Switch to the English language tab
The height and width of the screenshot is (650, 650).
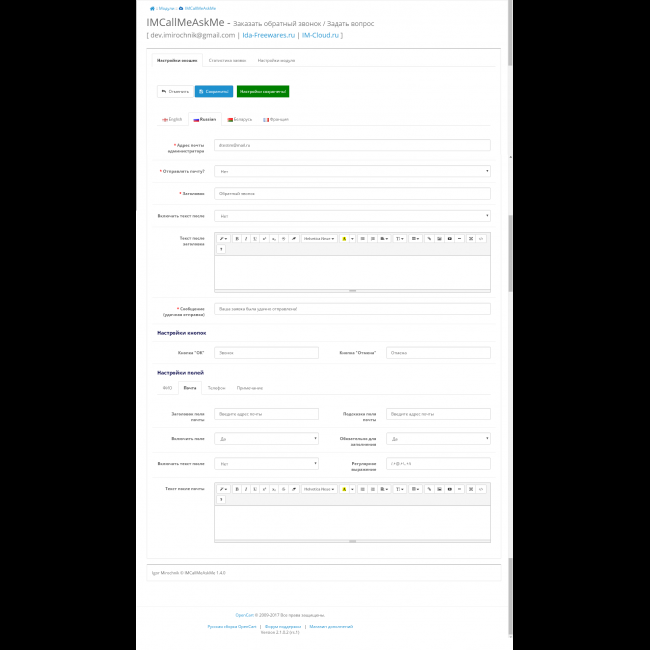click(172, 119)
